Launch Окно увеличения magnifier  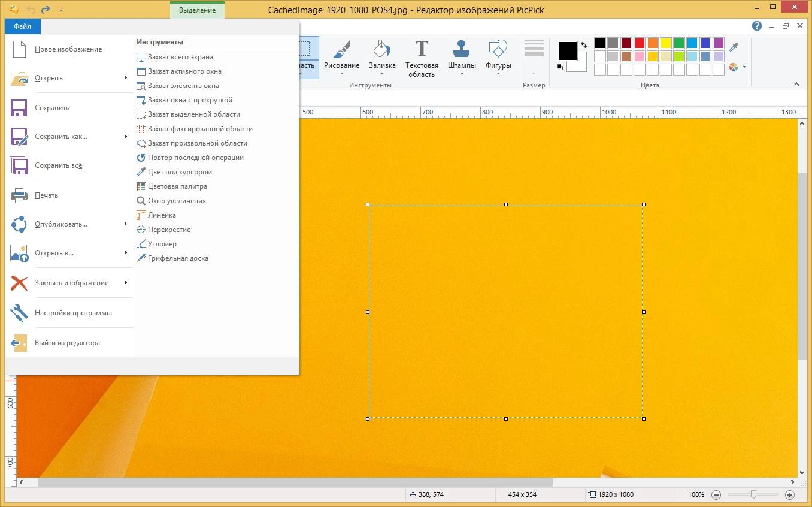(x=171, y=201)
